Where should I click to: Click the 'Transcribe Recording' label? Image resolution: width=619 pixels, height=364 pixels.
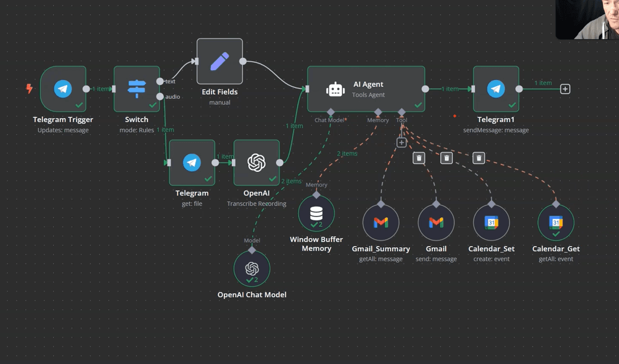(x=257, y=204)
